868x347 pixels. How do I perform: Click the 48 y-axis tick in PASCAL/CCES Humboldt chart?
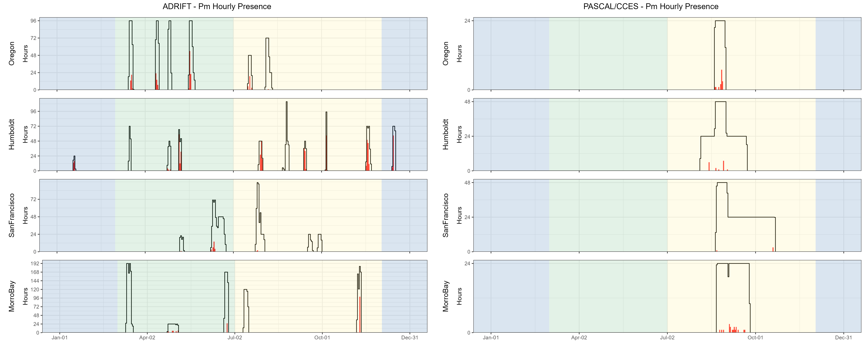point(467,102)
